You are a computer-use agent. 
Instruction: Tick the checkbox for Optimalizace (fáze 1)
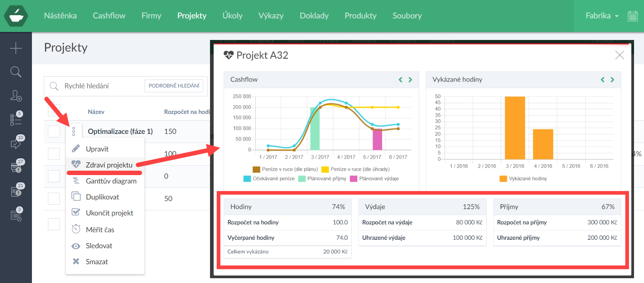tap(54, 132)
